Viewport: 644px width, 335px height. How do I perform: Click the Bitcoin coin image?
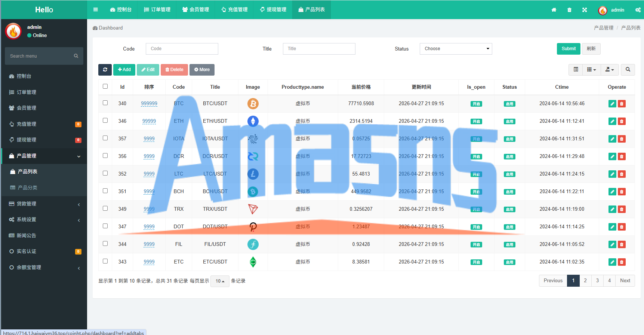(x=253, y=104)
